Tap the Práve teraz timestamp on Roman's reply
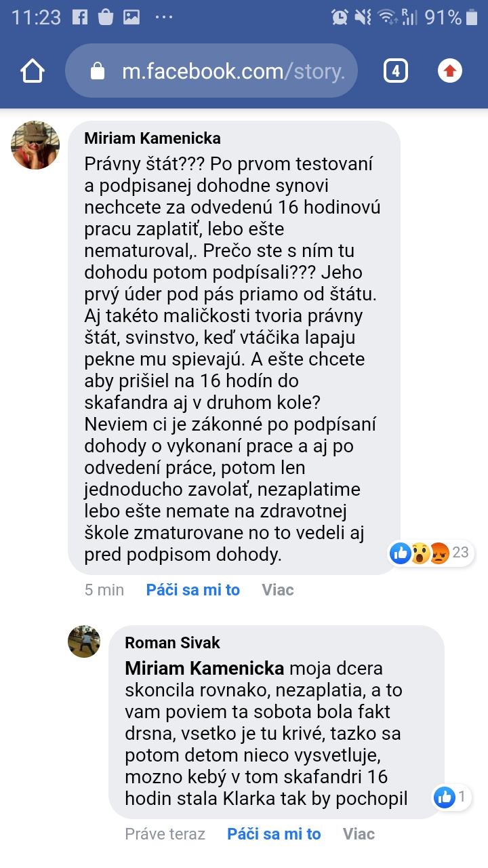 (x=165, y=834)
